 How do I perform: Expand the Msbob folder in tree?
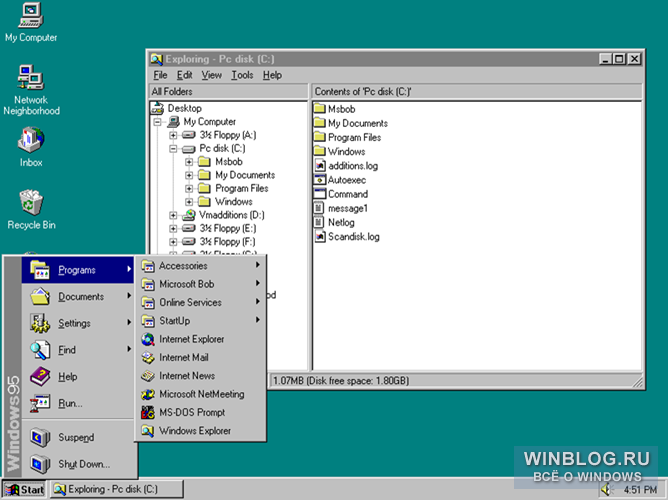tap(189, 162)
